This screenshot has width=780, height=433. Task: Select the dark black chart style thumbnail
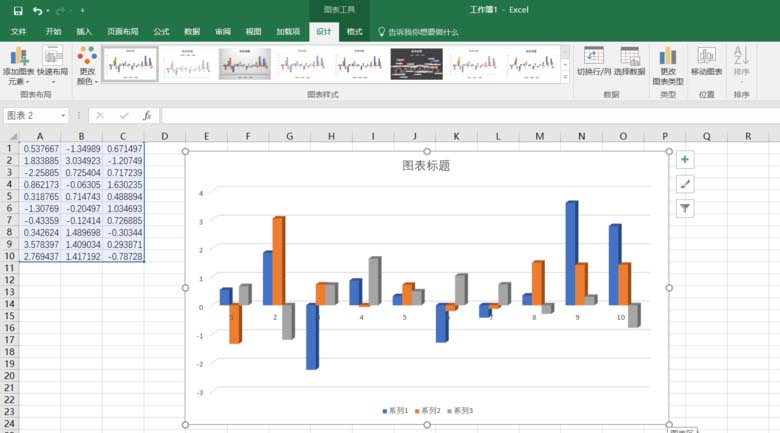click(x=416, y=64)
